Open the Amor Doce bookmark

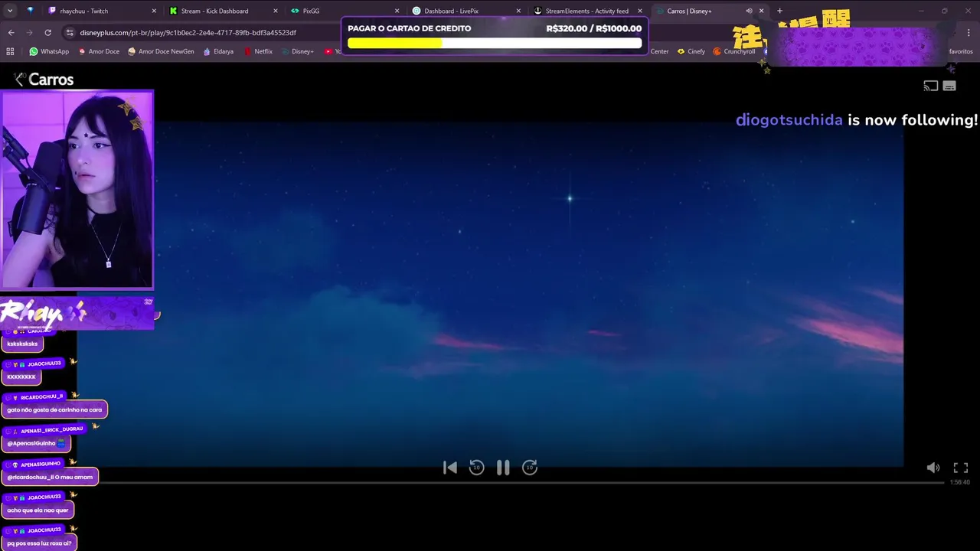pos(99,51)
